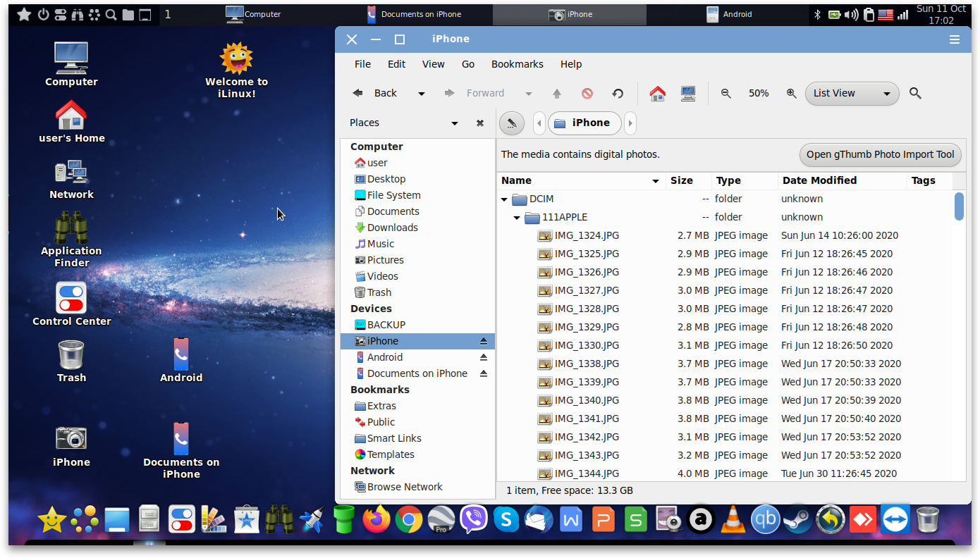This screenshot has width=980, height=558.
Task: Click the power icon in top panel
Action: pos(43,14)
